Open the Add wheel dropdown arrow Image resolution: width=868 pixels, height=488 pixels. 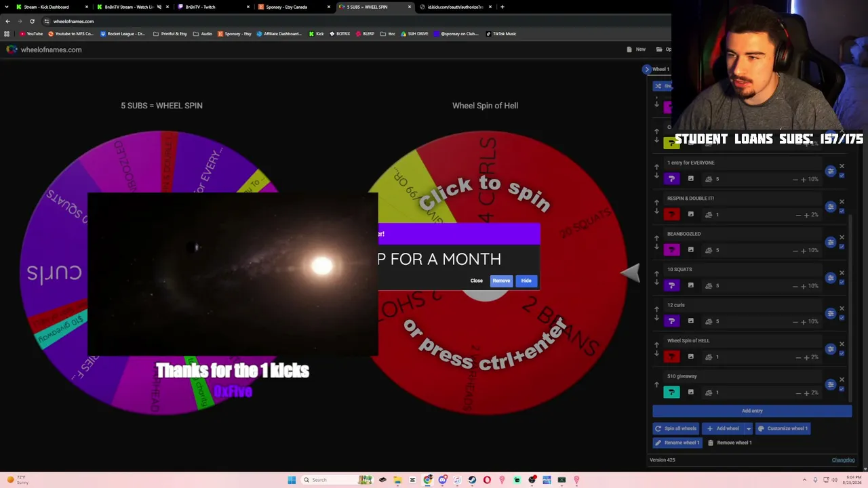tap(749, 428)
